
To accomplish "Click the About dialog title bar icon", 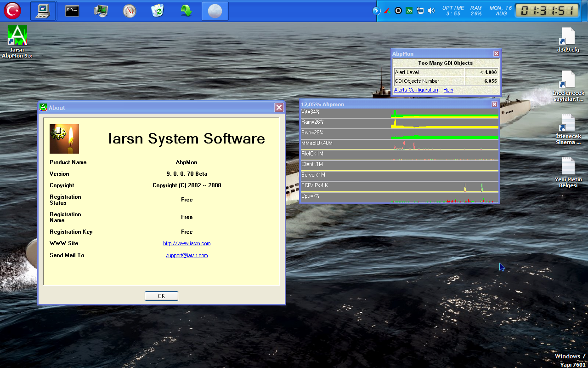I will pyautogui.click(x=43, y=107).
